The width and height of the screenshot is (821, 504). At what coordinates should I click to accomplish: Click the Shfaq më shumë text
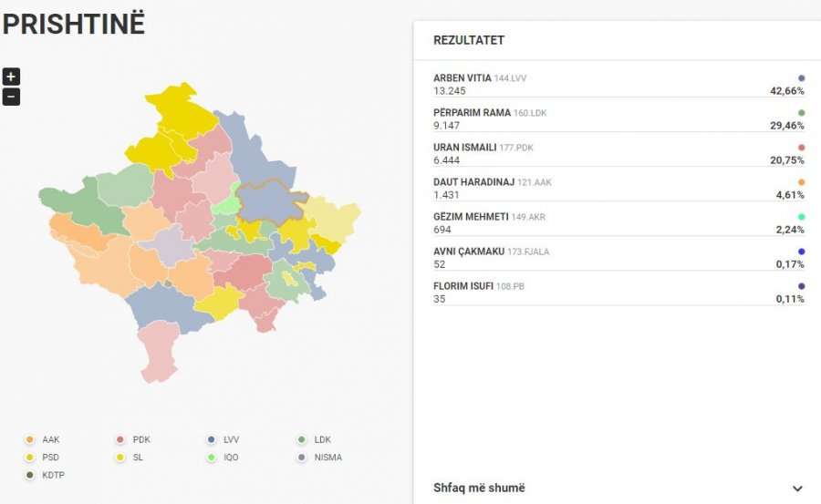(x=479, y=489)
